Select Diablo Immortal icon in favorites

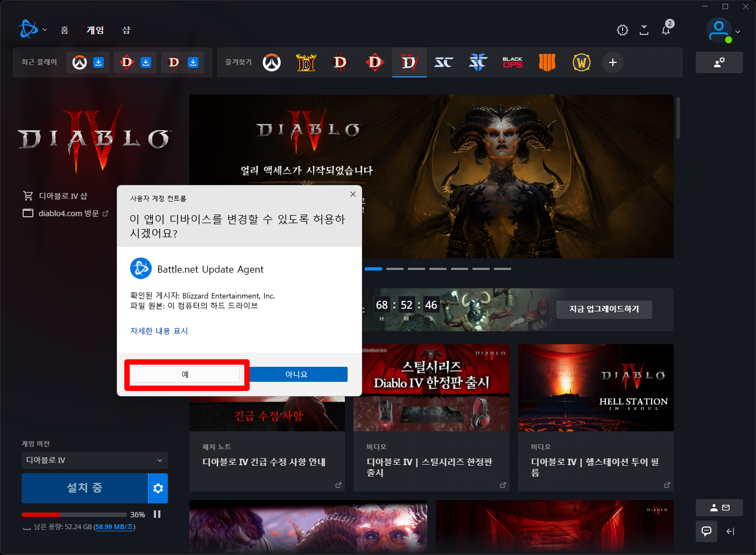[x=375, y=62]
